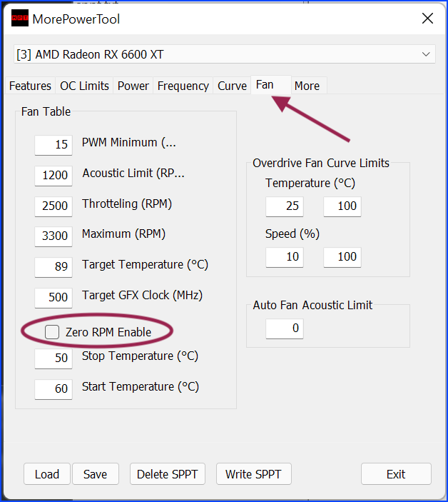Click the Target GFX Clock field showing 500

(54, 298)
